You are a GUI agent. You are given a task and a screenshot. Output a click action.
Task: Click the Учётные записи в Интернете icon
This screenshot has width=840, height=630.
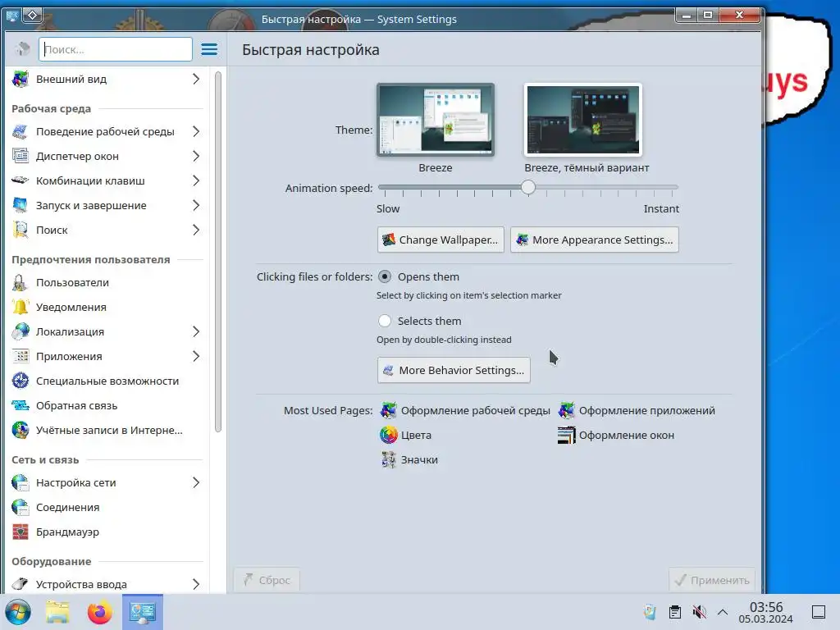[x=21, y=430]
